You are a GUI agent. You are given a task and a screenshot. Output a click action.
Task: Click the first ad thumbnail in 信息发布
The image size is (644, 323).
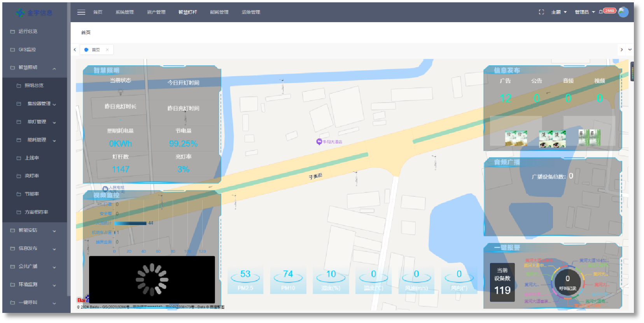point(516,138)
